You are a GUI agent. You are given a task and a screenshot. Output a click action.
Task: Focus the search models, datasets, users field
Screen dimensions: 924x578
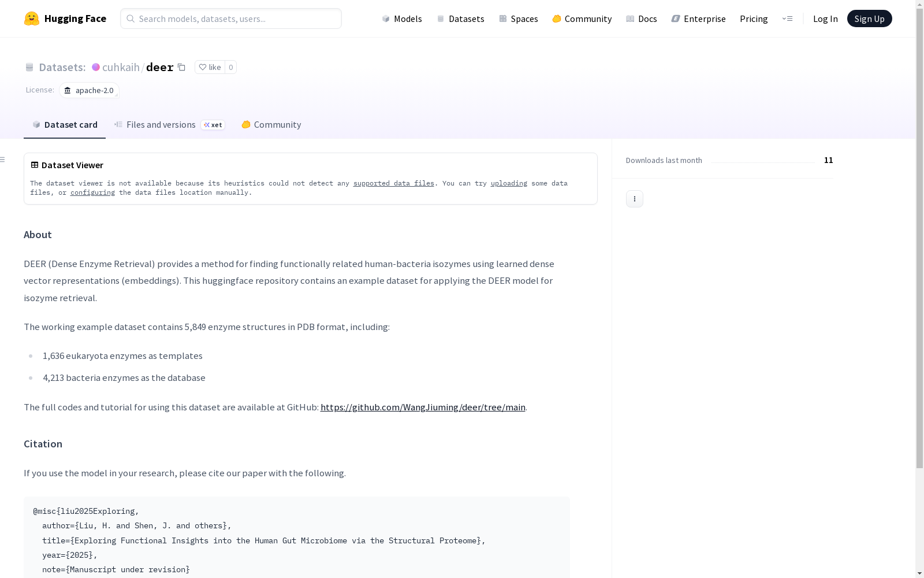click(x=231, y=18)
